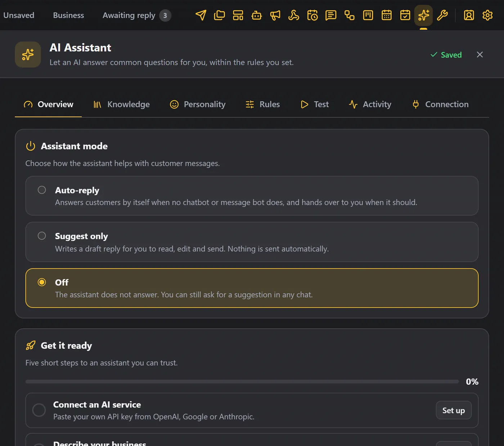Viewport: 504px width, 446px height.
Task: Click the green Saved status indicator
Action: tap(446, 55)
